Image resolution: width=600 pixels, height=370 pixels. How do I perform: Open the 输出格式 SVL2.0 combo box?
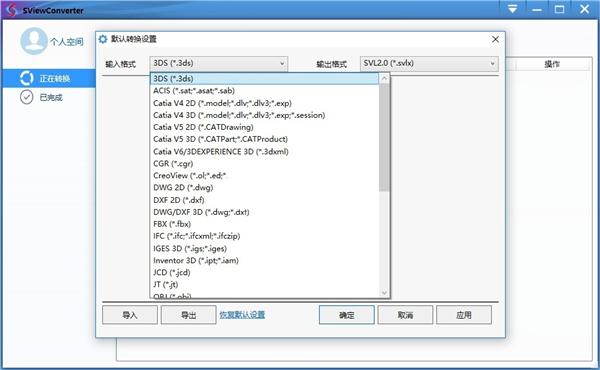point(429,64)
